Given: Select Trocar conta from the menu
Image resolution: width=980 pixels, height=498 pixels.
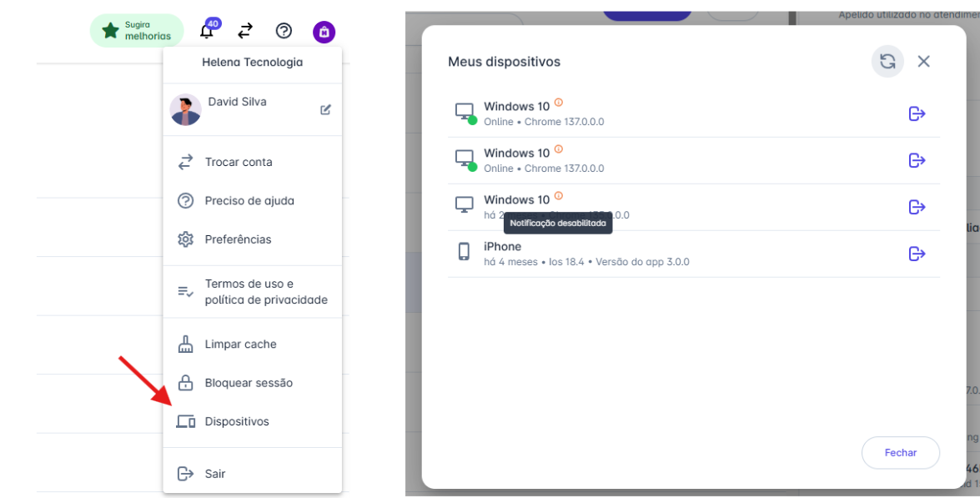Looking at the screenshot, I should coord(239,162).
